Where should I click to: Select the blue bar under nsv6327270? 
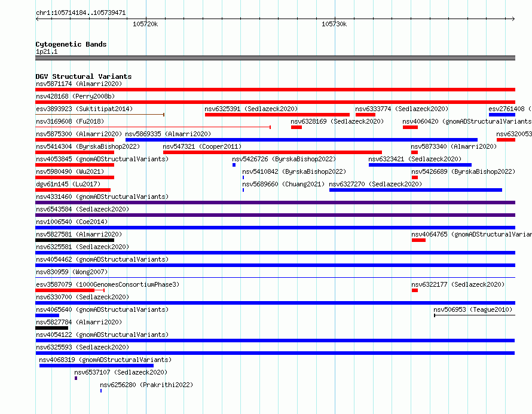pos(415,190)
